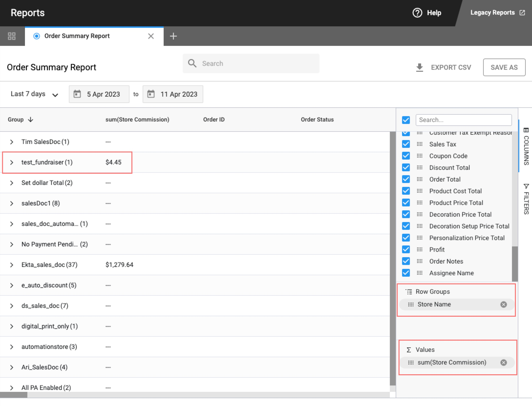
Task: Click drag handle next to Profit
Action: 419,249
